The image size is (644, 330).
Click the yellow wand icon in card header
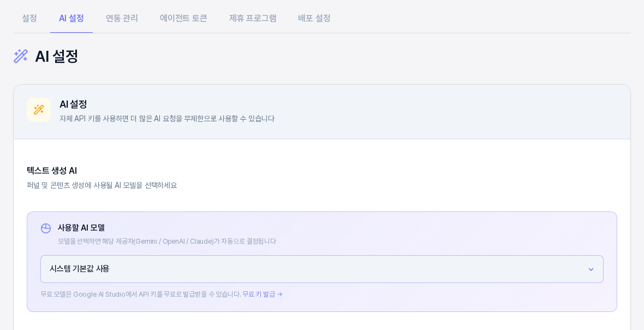pos(39,110)
